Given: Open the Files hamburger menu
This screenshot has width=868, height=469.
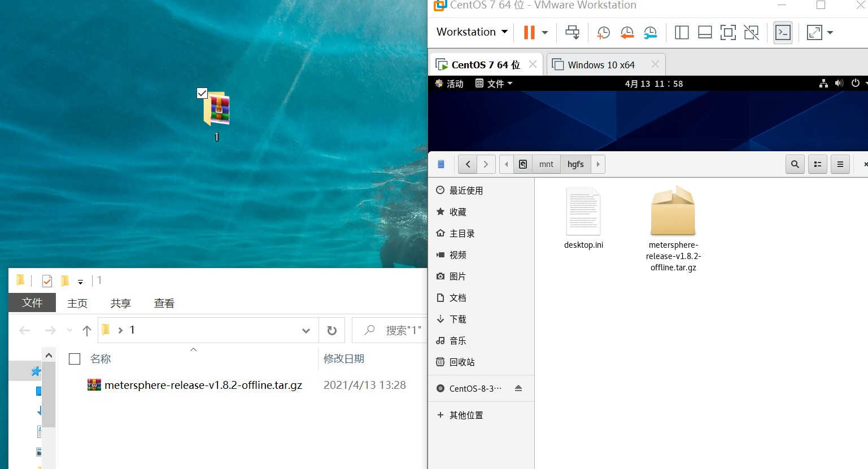Looking at the screenshot, I should [840, 164].
